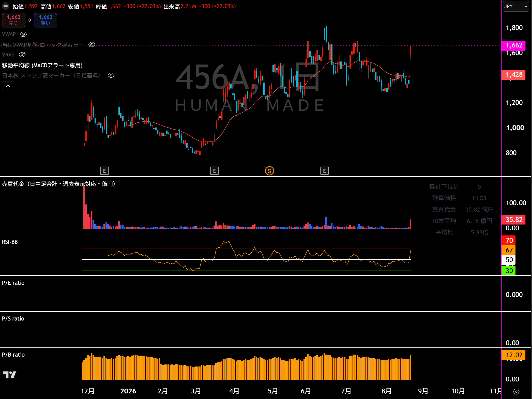Click the 5月 time axis label
The width and height of the screenshot is (532, 399).
click(x=273, y=391)
